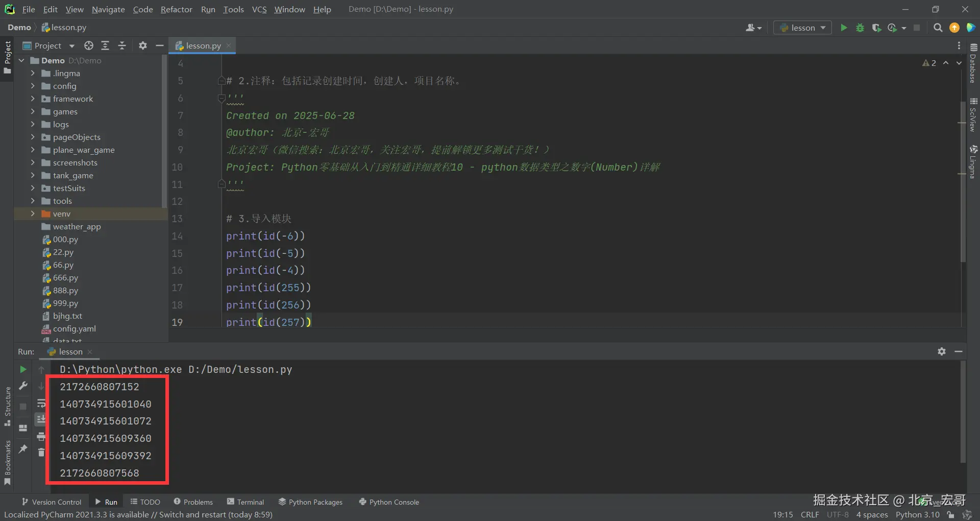Open the Database side panel

pyautogui.click(x=973, y=63)
